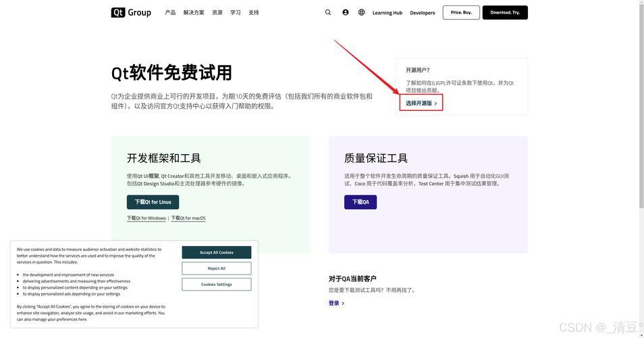This screenshot has width=644, height=338.
Task: Open 下载Qt for Windows link
Action: [146, 218]
